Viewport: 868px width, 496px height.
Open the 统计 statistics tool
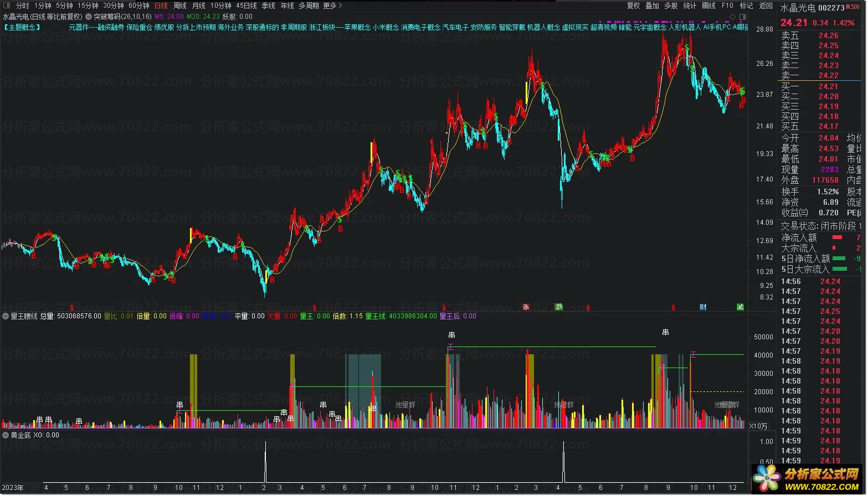coord(690,6)
